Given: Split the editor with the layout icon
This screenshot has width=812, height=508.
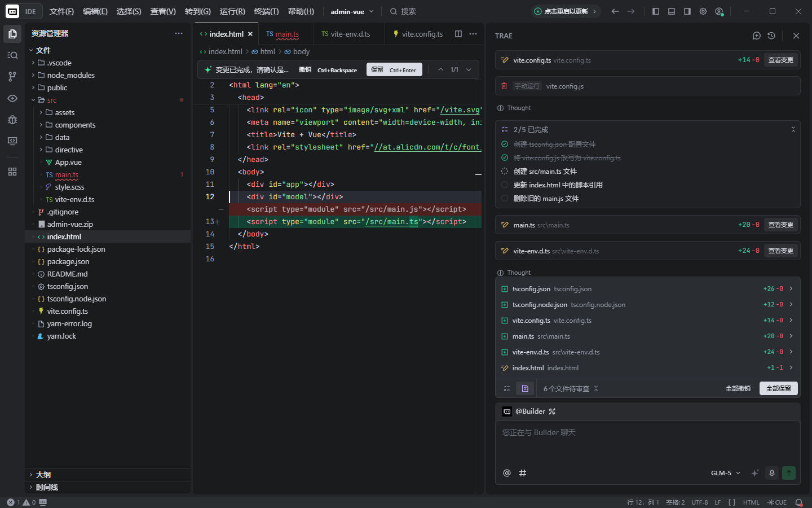Looking at the screenshot, I should [458, 34].
